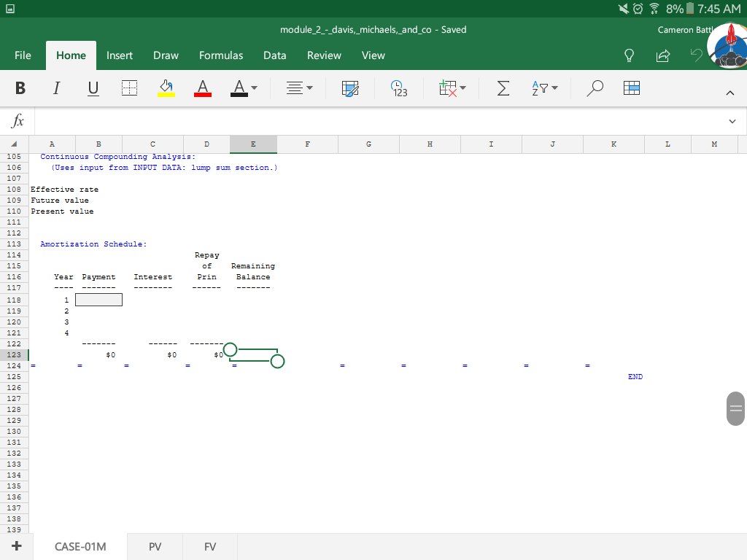
Task: Open number format icon
Action: click(x=399, y=88)
